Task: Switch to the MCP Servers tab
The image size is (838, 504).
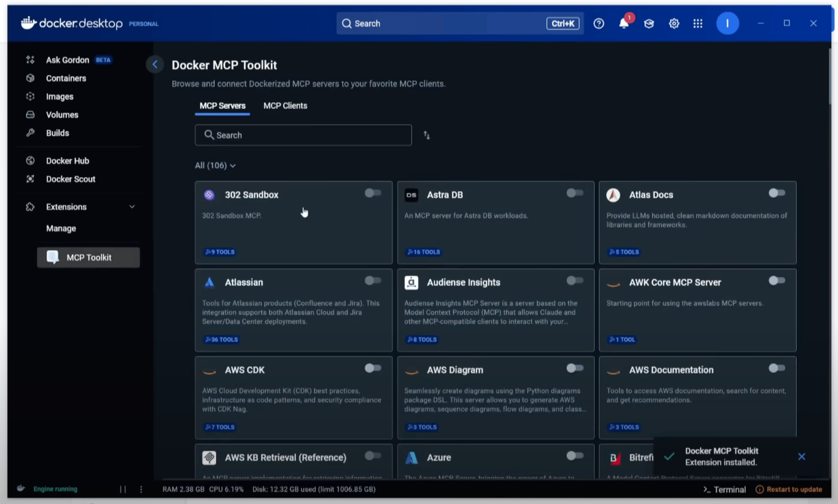Action: point(222,106)
